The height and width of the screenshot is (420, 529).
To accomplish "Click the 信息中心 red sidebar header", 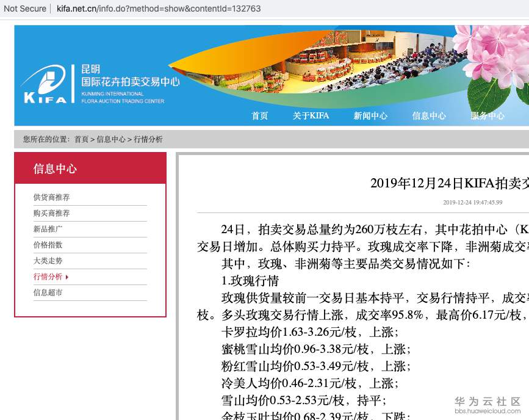I will click(90, 168).
